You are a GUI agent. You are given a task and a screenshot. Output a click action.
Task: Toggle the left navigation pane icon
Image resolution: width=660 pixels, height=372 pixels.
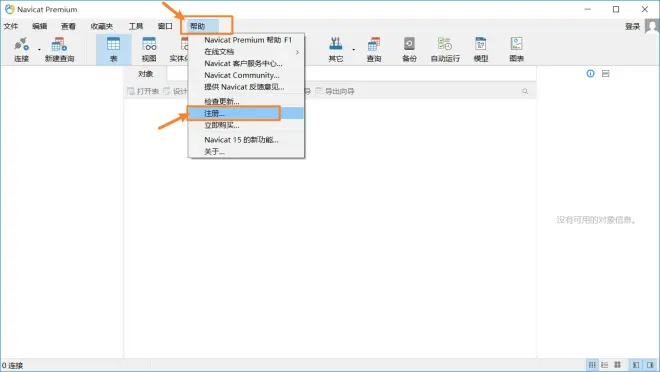tap(636, 365)
